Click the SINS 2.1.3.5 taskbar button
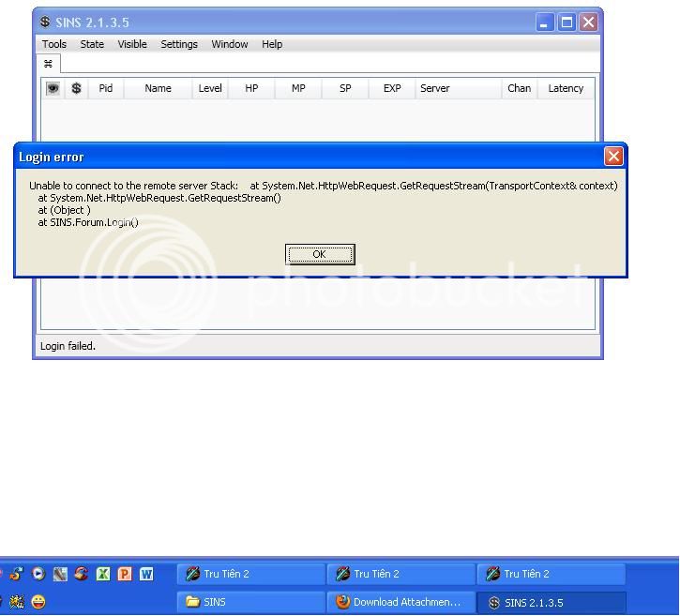Screen dimensions: 680x616 (x=552, y=603)
